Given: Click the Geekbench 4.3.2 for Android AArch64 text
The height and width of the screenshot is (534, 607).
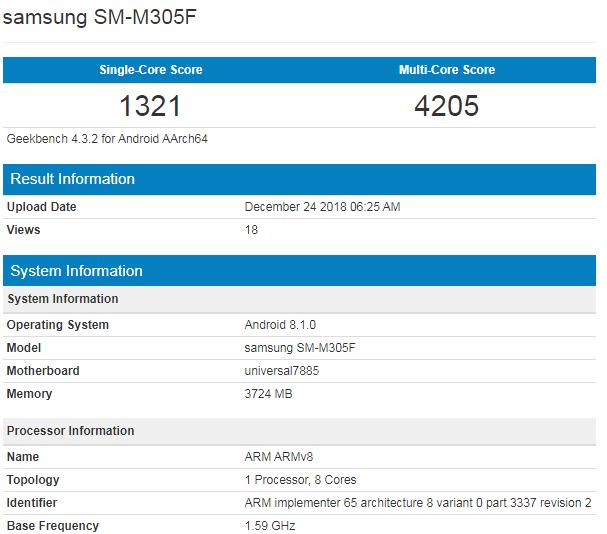Looking at the screenshot, I should 107,139.
